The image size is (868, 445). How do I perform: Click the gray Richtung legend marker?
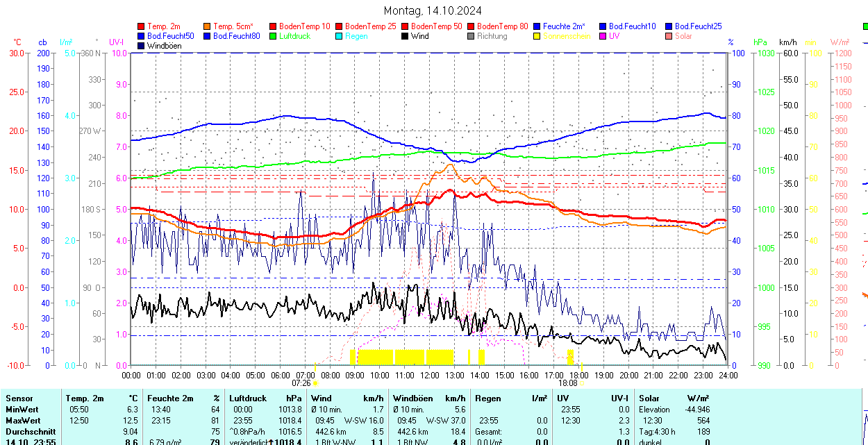(x=471, y=36)
